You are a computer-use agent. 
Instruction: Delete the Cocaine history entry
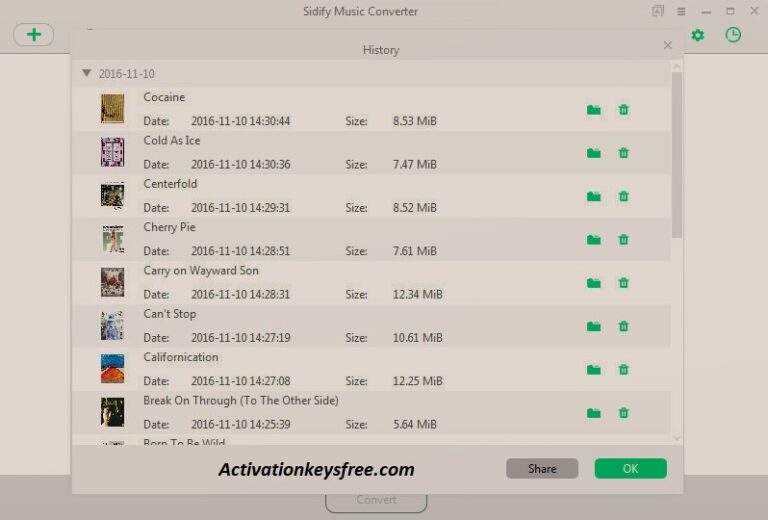tap(624, 110)
